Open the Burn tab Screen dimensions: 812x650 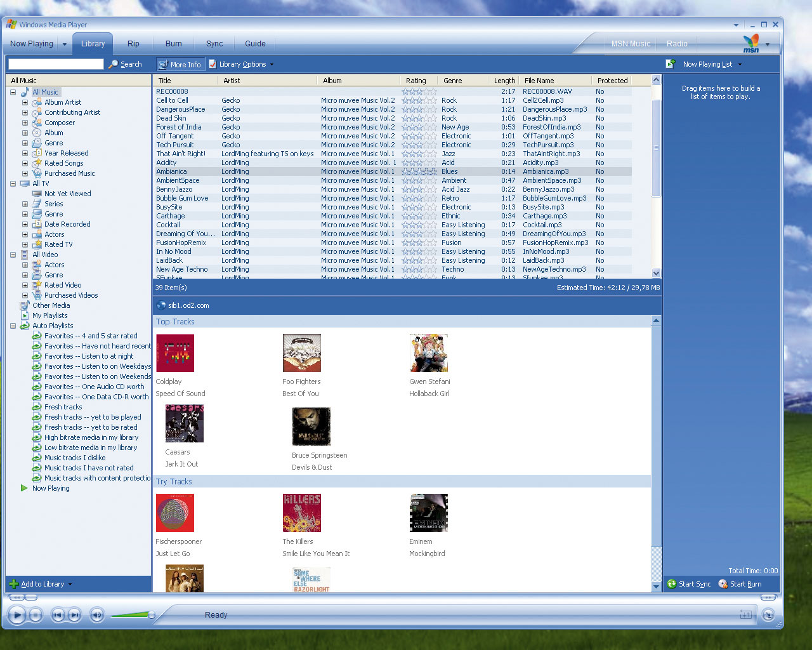click(x=173, y=44)
